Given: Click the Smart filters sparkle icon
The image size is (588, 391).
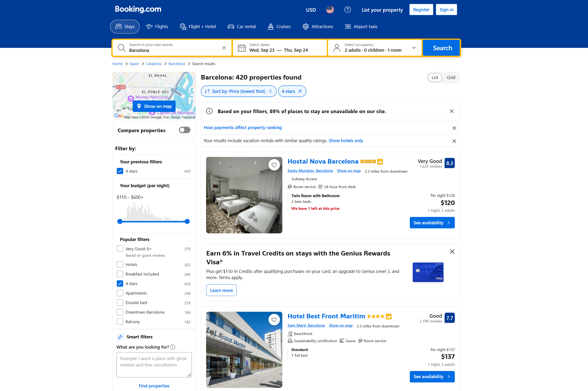Looking at the screenshot, I should click(120, 337).
